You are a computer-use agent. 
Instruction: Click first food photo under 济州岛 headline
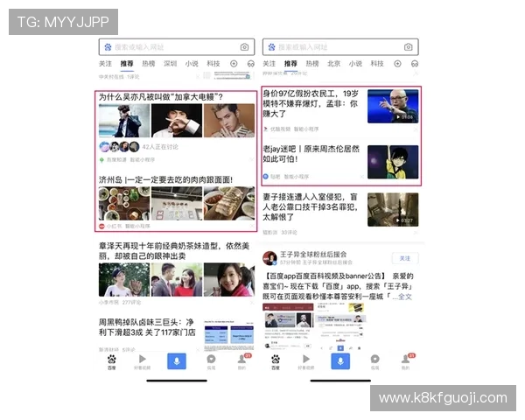tap(124, 203)
